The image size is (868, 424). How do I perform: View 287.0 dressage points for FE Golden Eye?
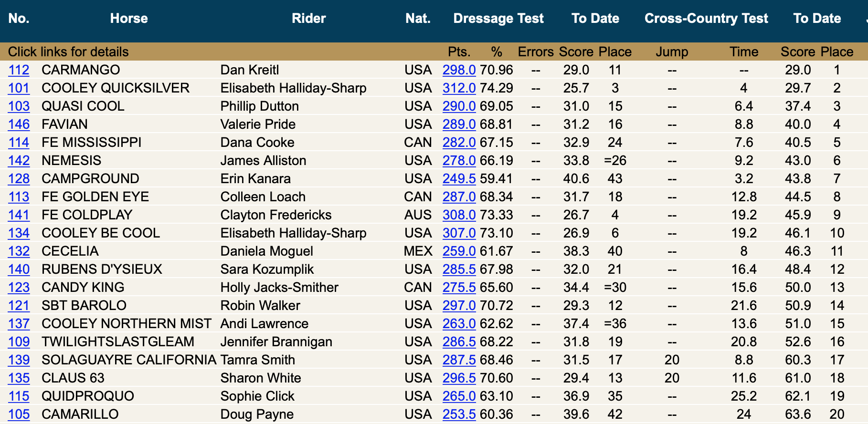pyautogui.click(x=459, y=197)
